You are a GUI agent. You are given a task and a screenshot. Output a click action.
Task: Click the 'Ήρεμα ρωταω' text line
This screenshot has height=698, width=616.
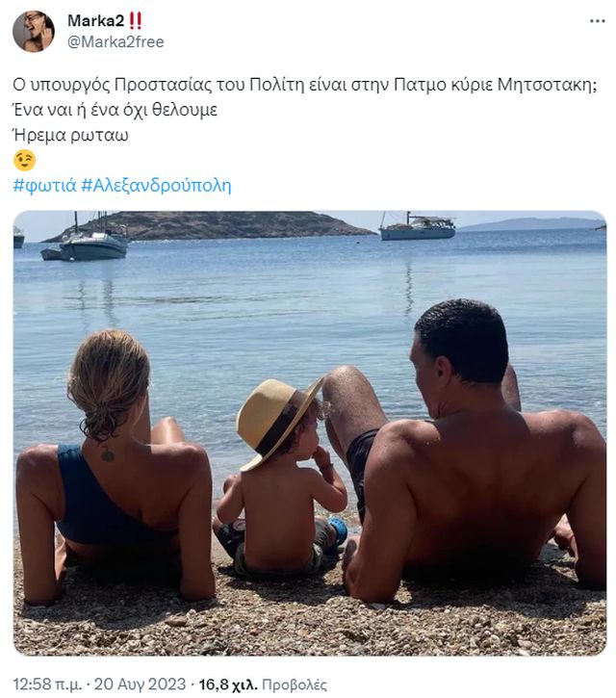pos(71,135)
